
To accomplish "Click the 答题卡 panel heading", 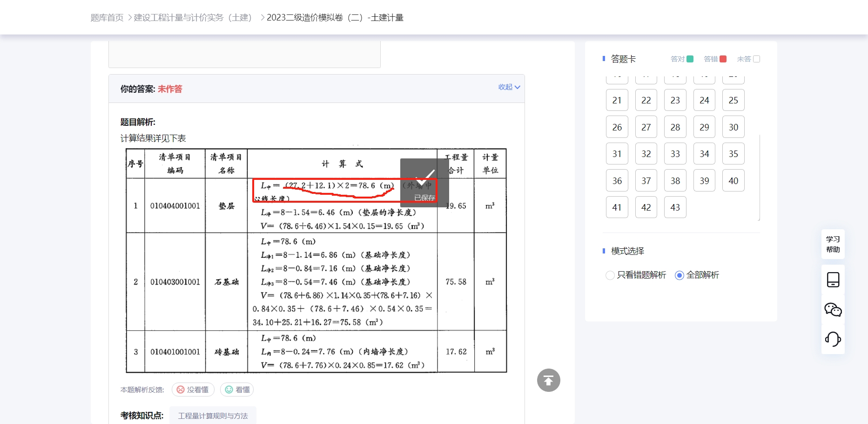I will click(623, 59).
